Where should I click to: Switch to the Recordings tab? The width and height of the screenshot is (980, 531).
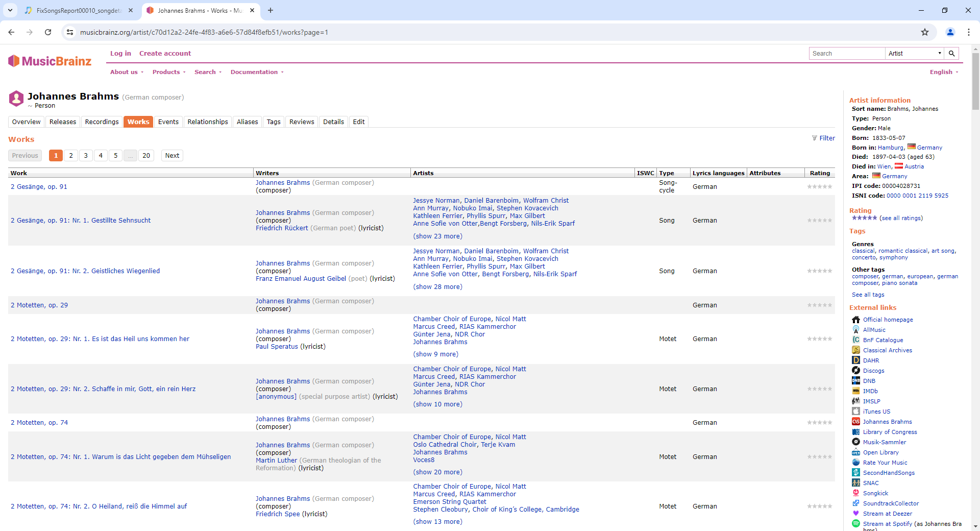102,122
